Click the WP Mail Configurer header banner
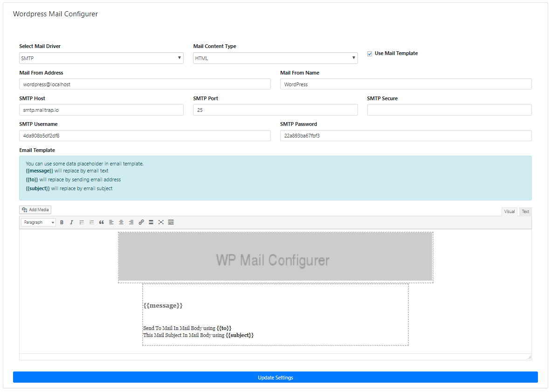This screenshot has height=392, width=551. pos(275,257)
